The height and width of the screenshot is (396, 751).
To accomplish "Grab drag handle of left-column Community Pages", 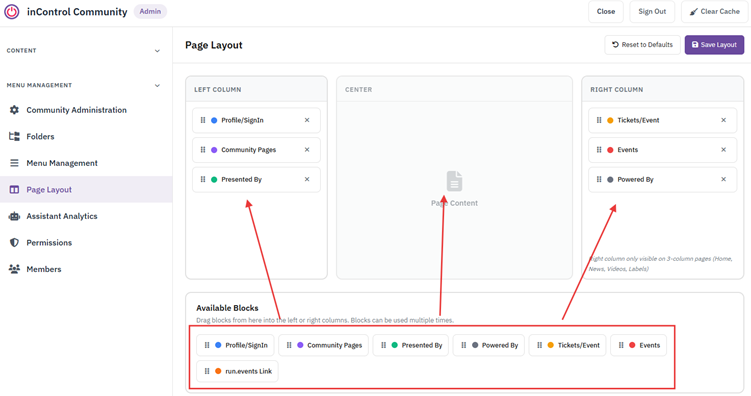I will click(203, 150).
